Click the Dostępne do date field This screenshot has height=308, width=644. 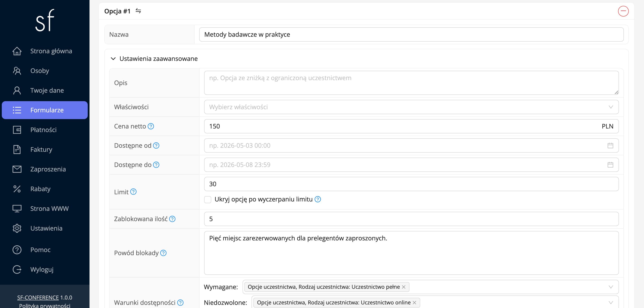(411, 165)
